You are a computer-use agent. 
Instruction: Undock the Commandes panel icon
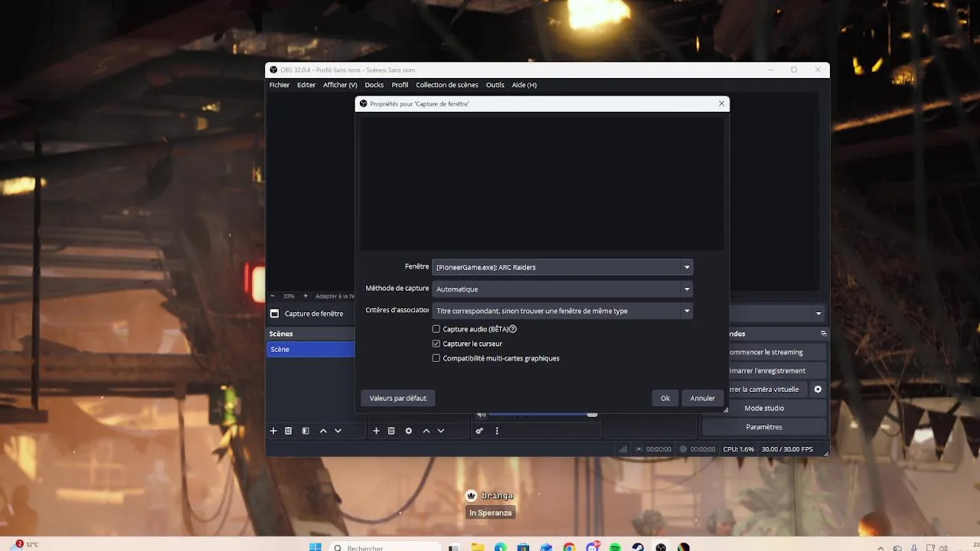pos(823,334)
